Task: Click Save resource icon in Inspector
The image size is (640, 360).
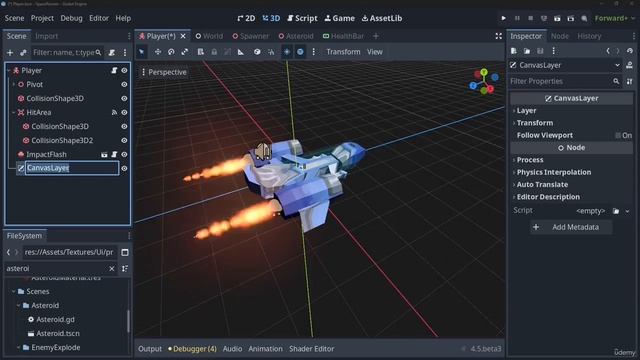Action: 540,51
